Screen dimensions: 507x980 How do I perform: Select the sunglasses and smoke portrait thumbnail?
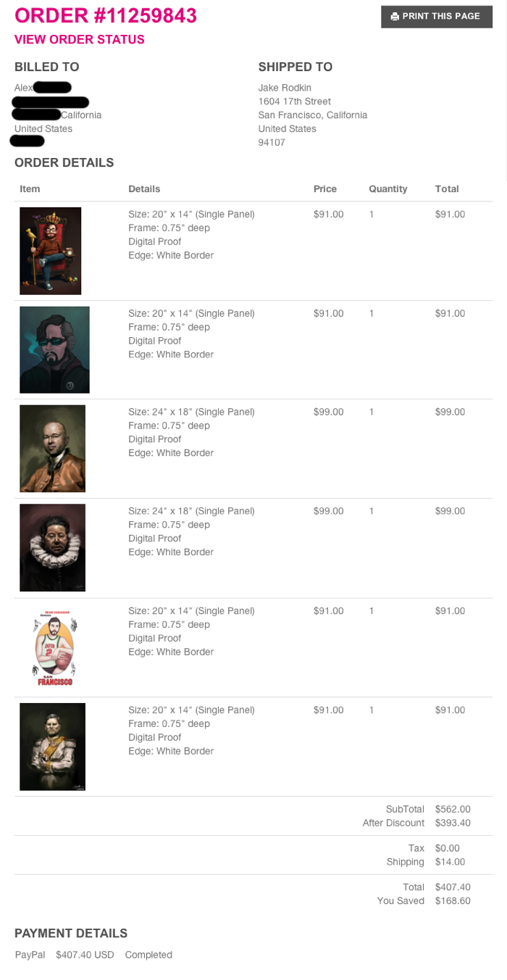tap(54, 349)
